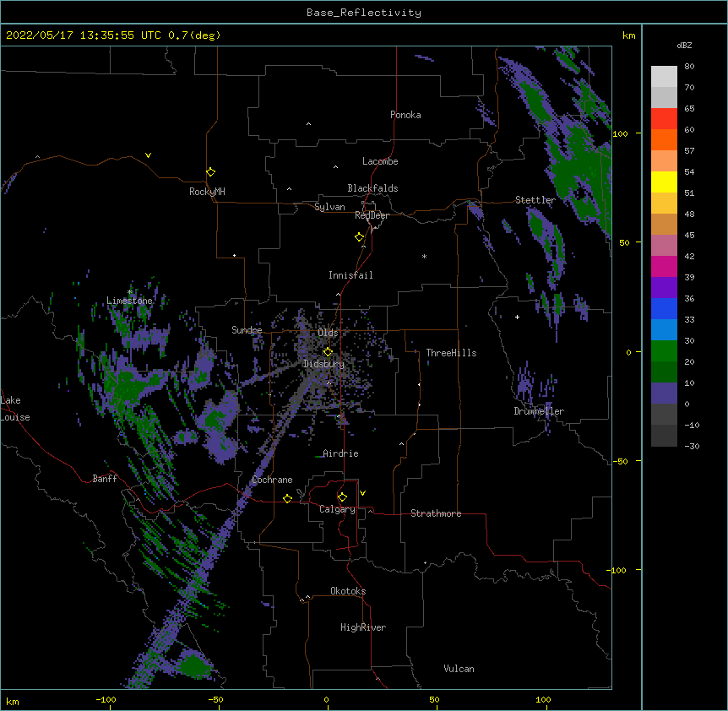
Task: Click the Blackfalds city label
Action: point(372,188)
